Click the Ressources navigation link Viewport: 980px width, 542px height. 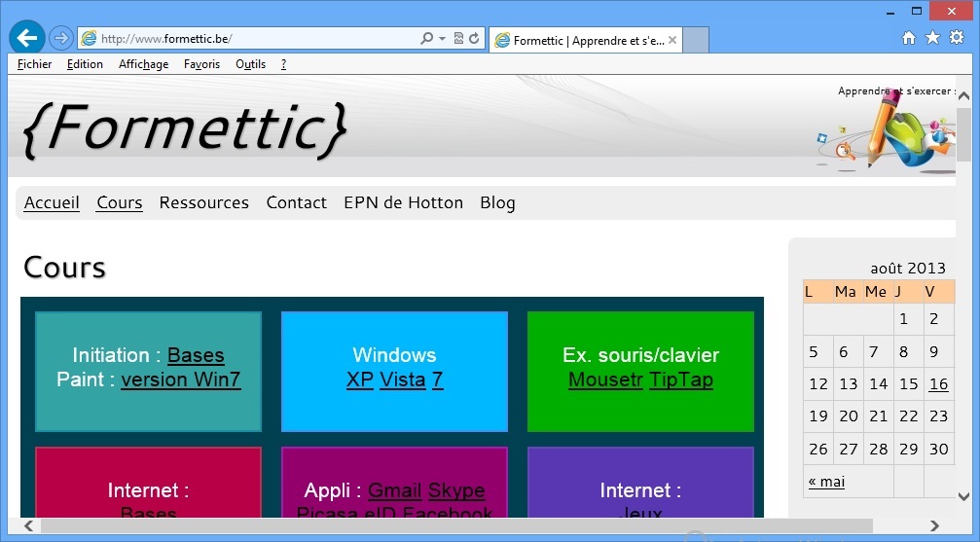pos(203,202)
